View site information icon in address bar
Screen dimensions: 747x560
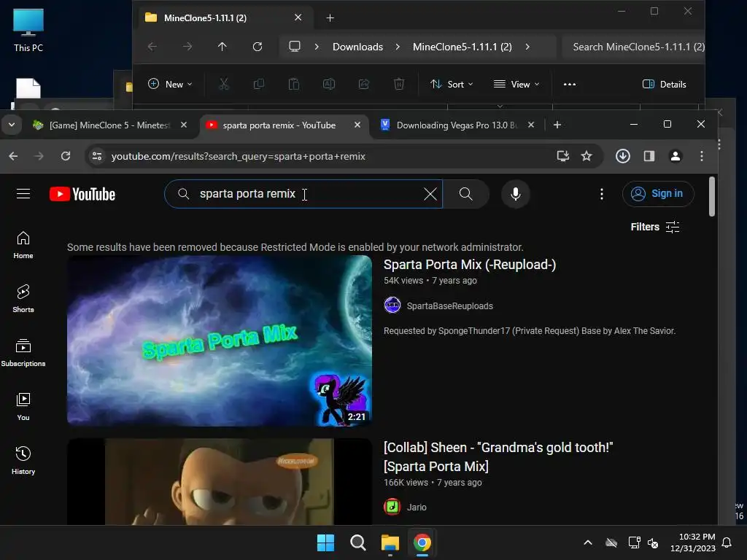(97, 156)
